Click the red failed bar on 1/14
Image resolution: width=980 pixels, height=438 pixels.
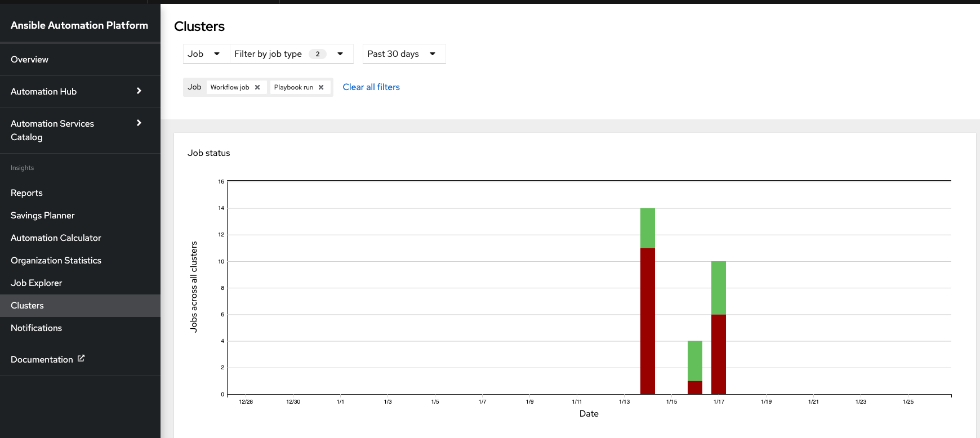pos(648,321)
